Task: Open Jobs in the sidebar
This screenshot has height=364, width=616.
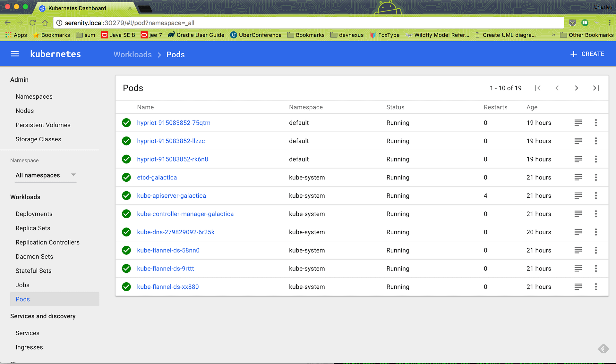Action: (22, 285)
